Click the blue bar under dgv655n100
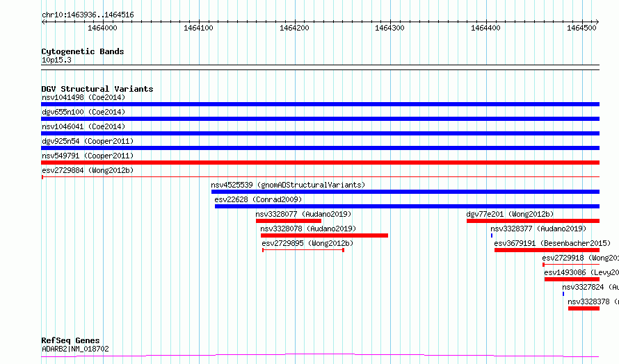Image resolution: width=619 pixels, height=364 pixels. 320,119
